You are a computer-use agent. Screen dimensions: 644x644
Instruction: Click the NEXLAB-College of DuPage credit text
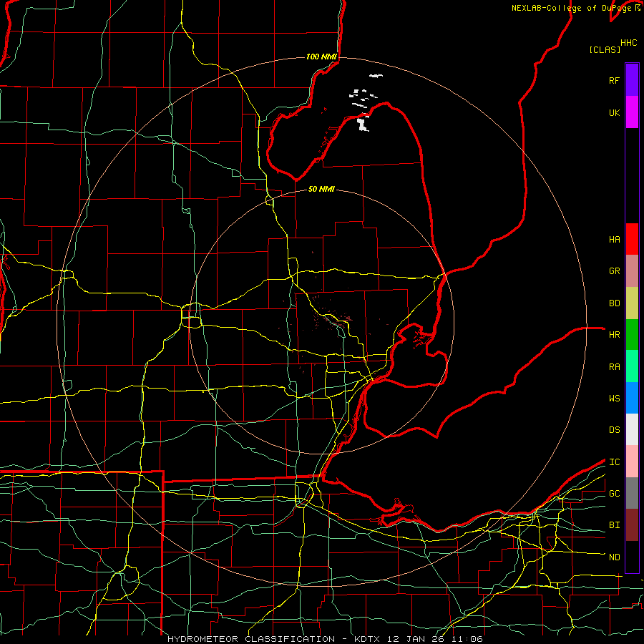pos(573,8)
